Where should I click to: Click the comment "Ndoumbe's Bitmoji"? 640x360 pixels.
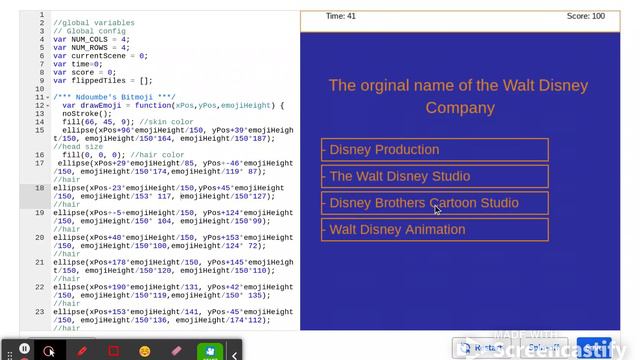coord(114,97)
